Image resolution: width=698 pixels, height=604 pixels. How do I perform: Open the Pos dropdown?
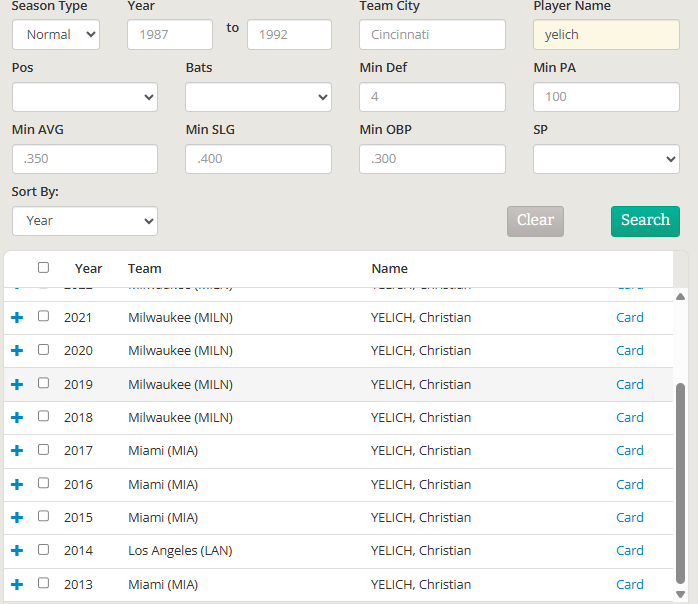85,97
